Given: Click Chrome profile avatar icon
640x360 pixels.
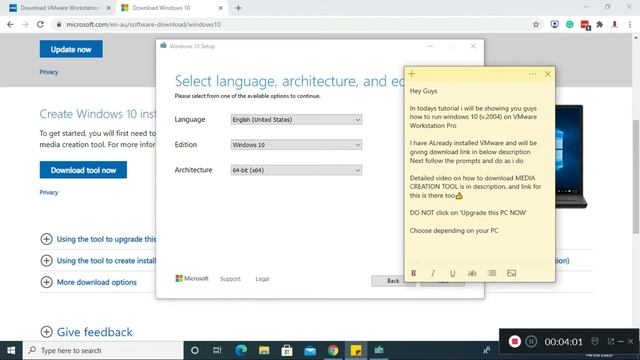Looking at the screenshot, I should pyautogui.click(x=614, y=24).
